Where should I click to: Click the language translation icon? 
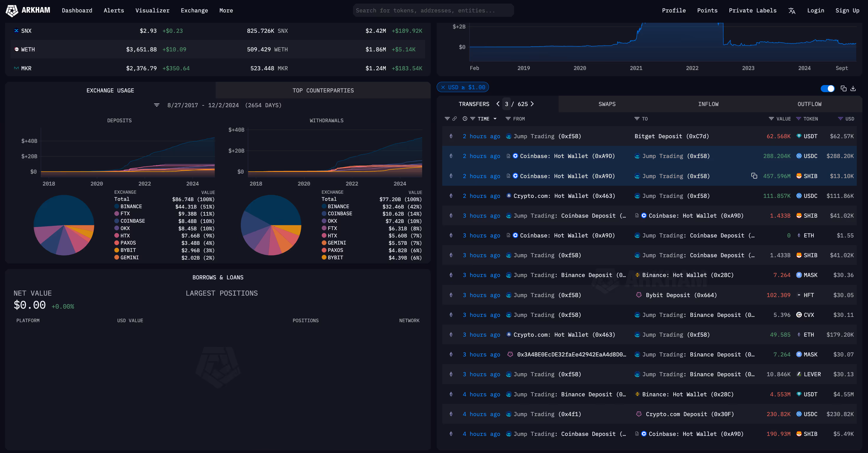tap(791, 11)
